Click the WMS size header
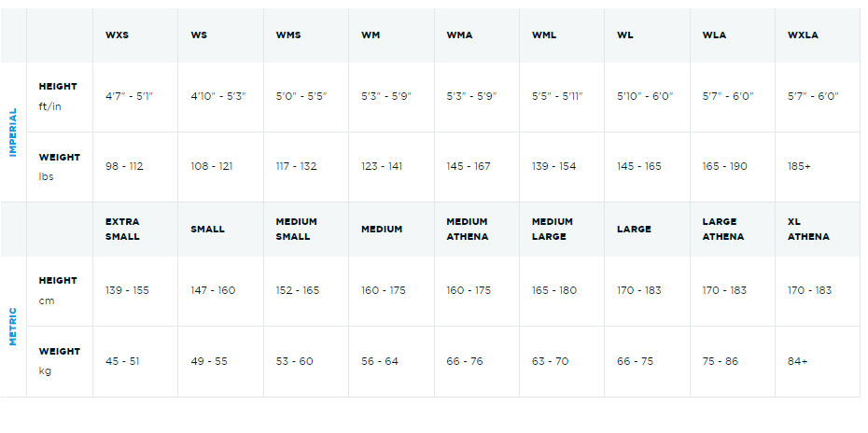The height and width of the screenshot is (433, 868). [287, 35]
